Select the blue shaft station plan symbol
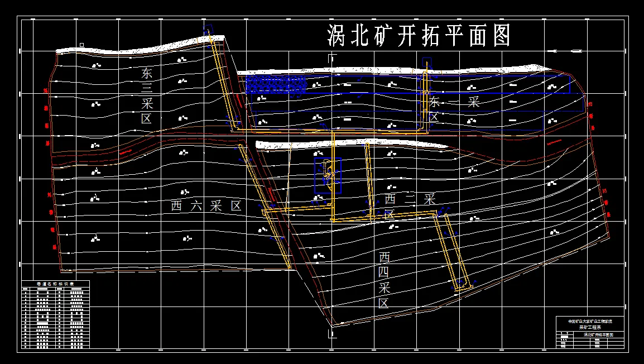 click(328, 175)
